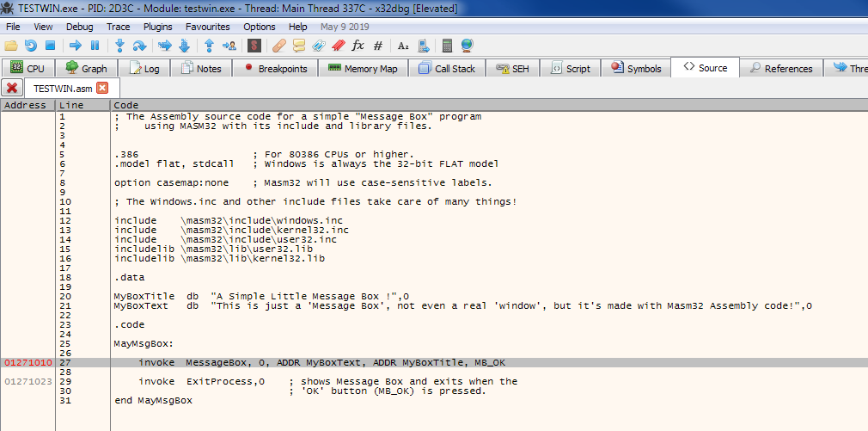
Task: Open the Trace menu
Action: click(119, 27)
